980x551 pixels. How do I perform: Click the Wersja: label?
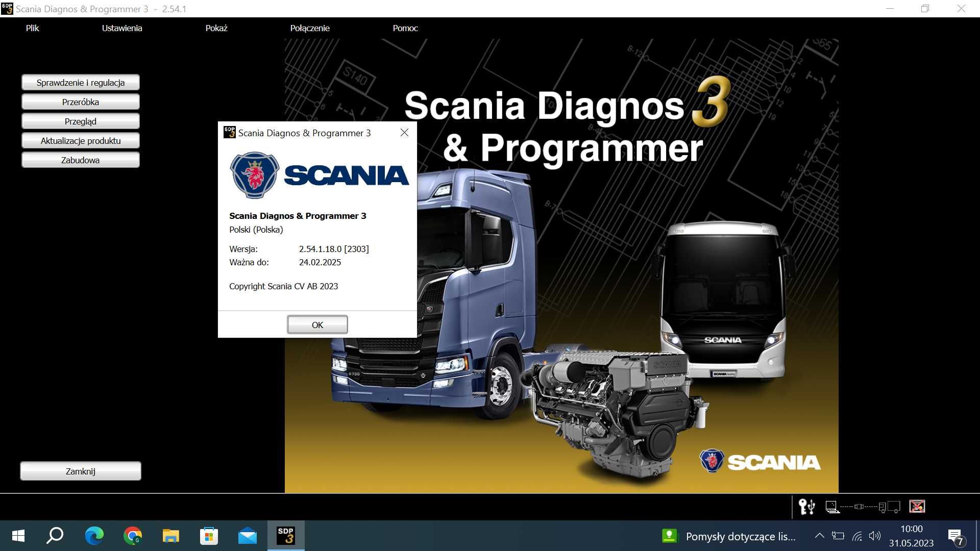pos(243,249)
